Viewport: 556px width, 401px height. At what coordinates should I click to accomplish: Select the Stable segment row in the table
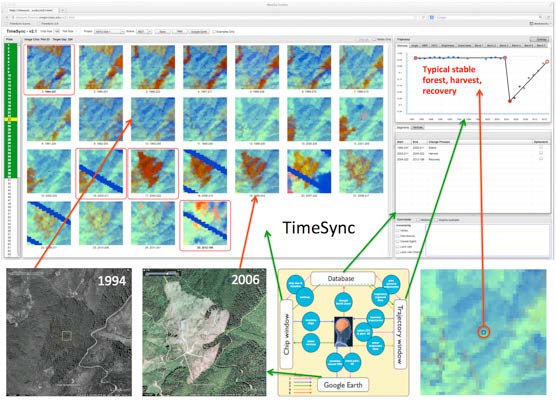(473, 147)
